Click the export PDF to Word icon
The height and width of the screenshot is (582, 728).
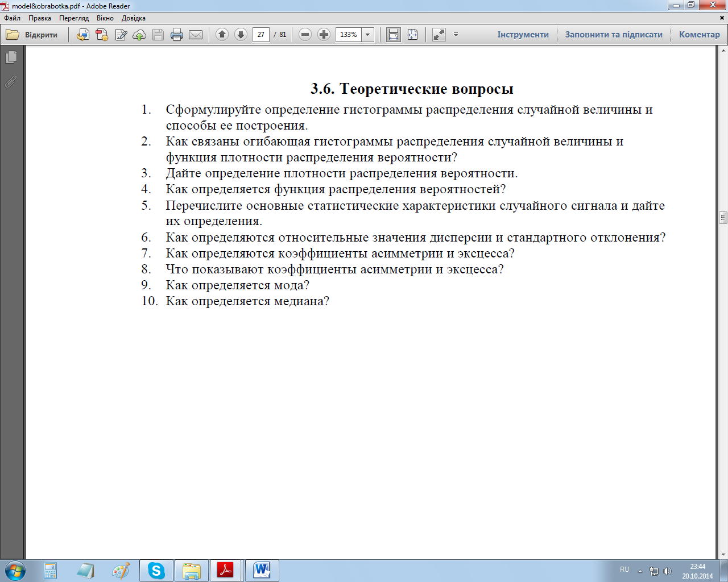coord(83,35)
